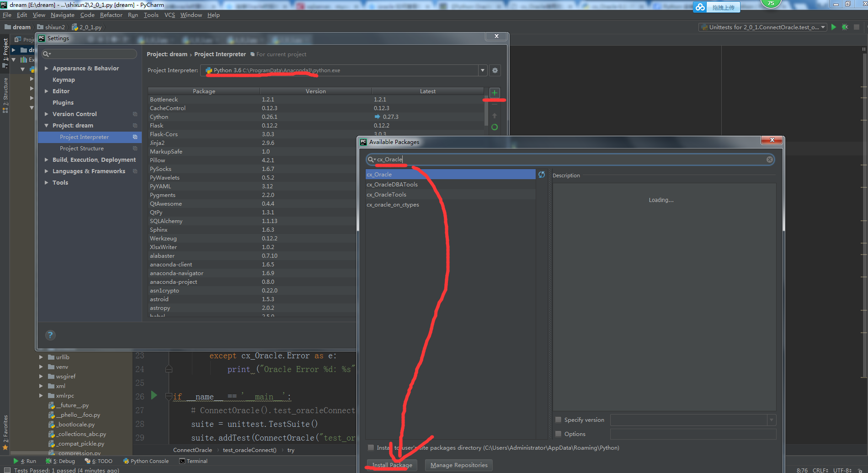Viewport: 868px width, 473px height.
Task: Start debugging with the bug icon
Action: click(x=845, y=27)
